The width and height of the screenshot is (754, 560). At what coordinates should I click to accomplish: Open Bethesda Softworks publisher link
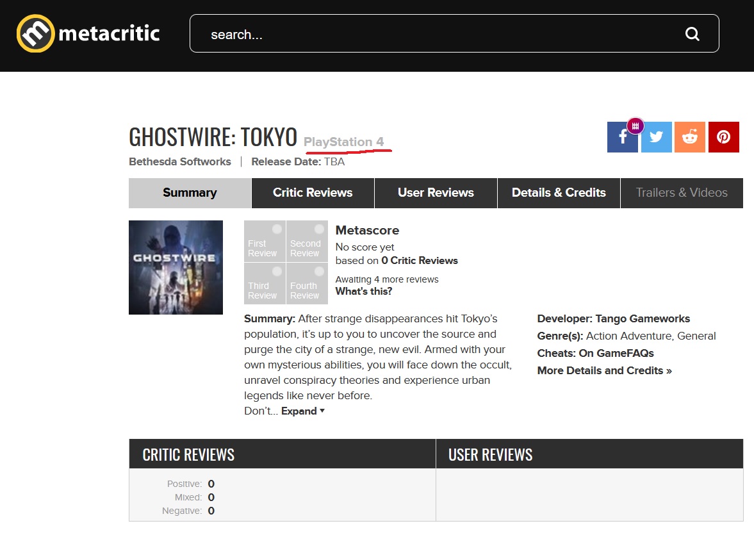tap(180, 161)
